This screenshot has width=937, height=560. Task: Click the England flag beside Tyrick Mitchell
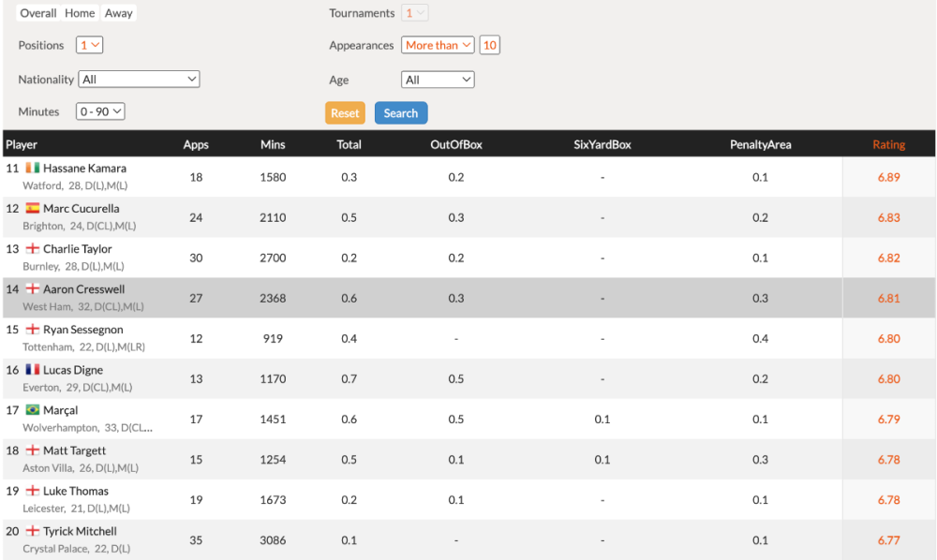[x=33, y=531]
